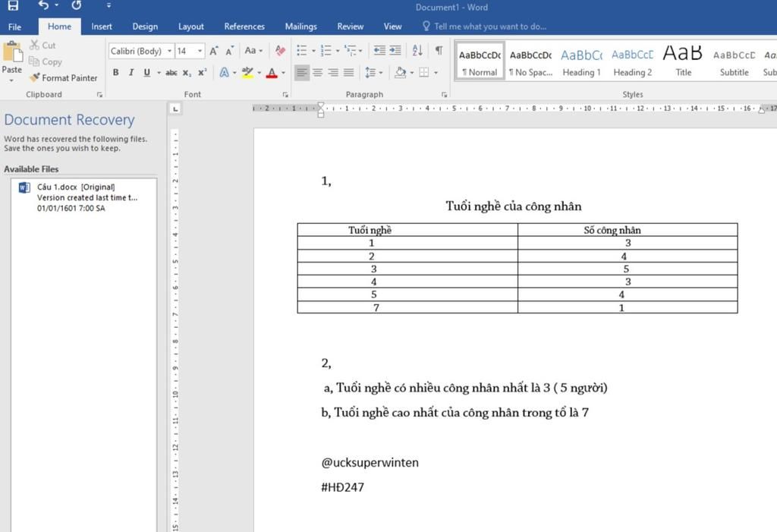Clear all formatting with eraser icon
The image size is (777, 532).
280,51
